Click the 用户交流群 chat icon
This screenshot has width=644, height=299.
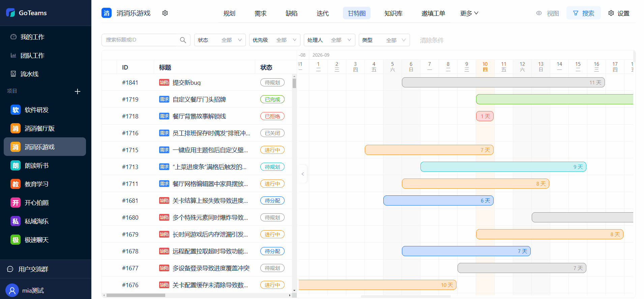[10, 269]
